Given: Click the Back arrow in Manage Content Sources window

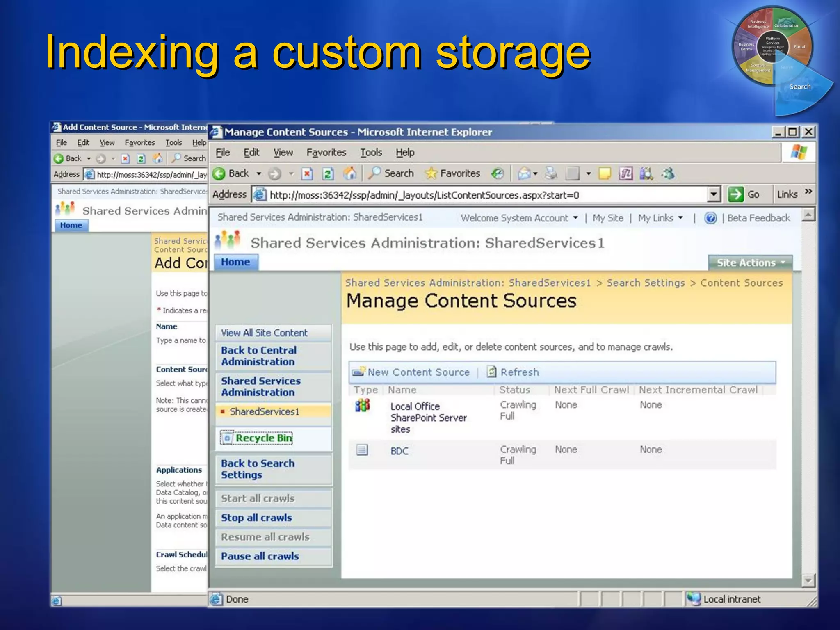Looking at the screenshot, I should [x=219, y=174].
